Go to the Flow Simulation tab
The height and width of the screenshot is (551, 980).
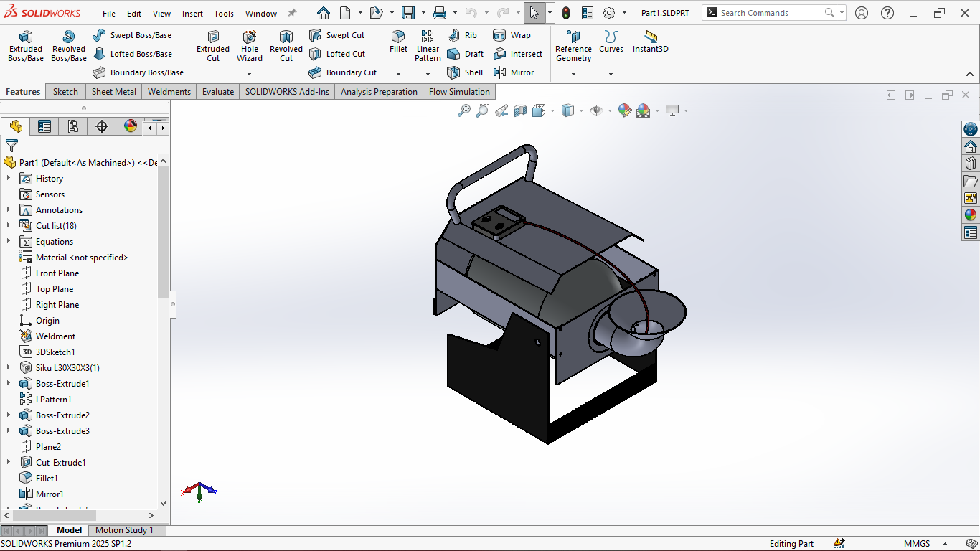tap(459, 92)
